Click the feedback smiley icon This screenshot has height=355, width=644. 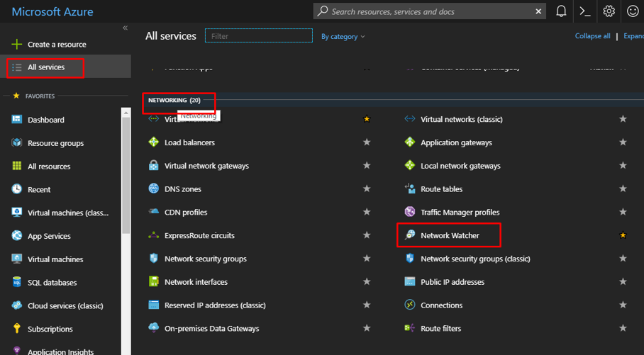click(633, 11)
